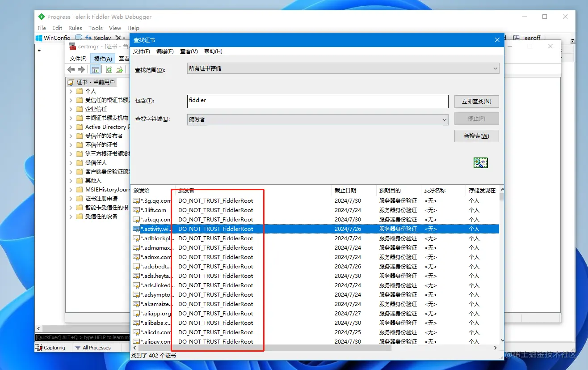
Task: Click the 立即查找(N) button
Action: pos(477,102)
